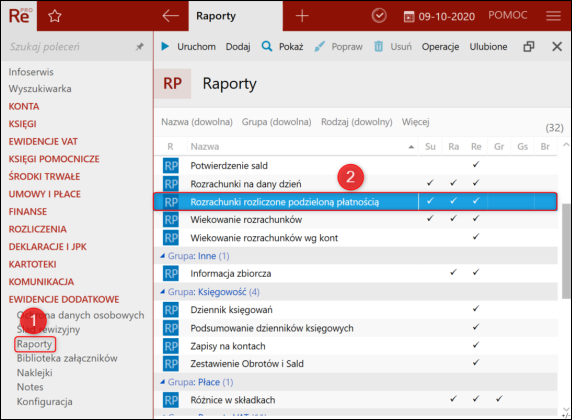The width and height of the screenshot is (572, 420).
Task: Detach the window with the restore icon
Action: tap(529, 46)
